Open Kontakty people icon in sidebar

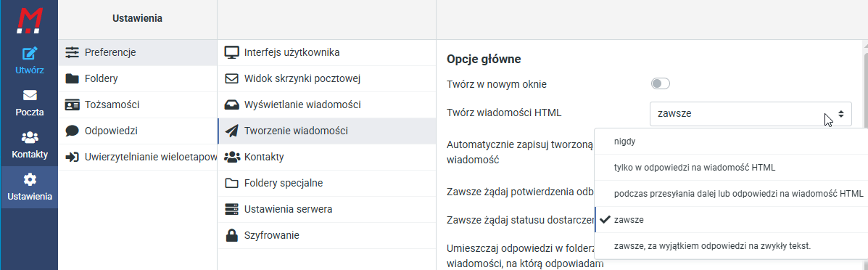[x=29, y=137]
